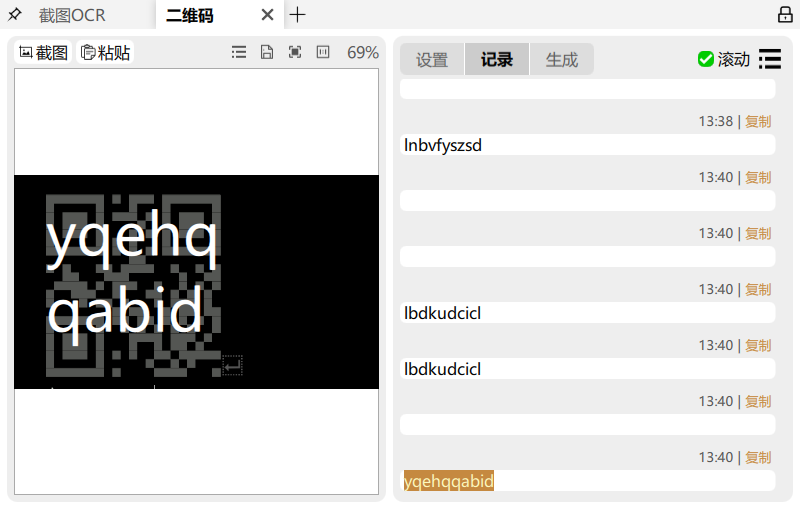The height and width of the screenshot is (509, 800).
Task: Open the list view icon in the image toolbar
Action: click(x=239, y=52)
